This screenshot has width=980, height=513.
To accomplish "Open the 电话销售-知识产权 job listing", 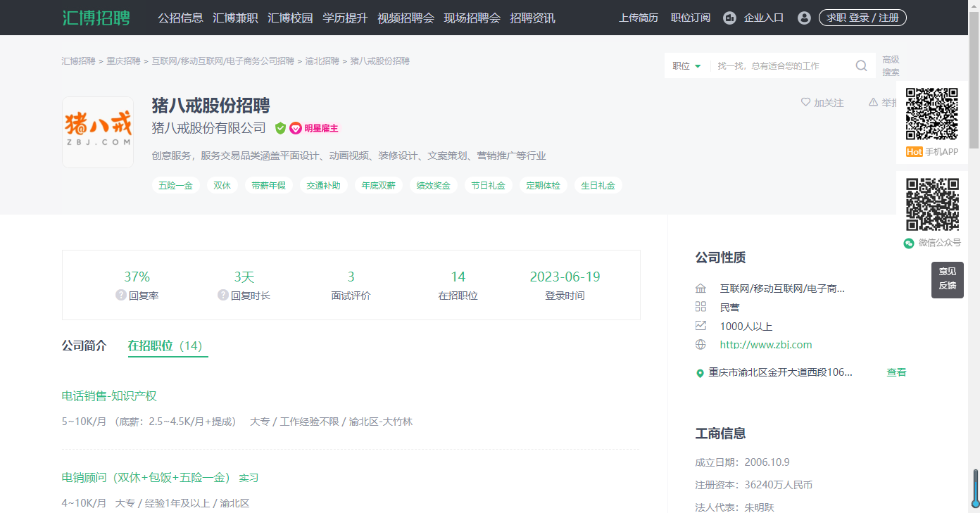I will pos(109,396).
